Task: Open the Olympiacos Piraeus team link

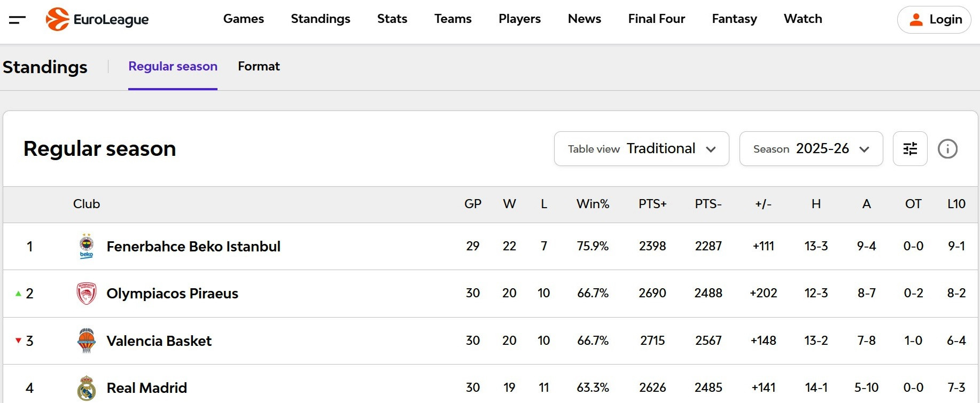Action: (x=172, y=294)
